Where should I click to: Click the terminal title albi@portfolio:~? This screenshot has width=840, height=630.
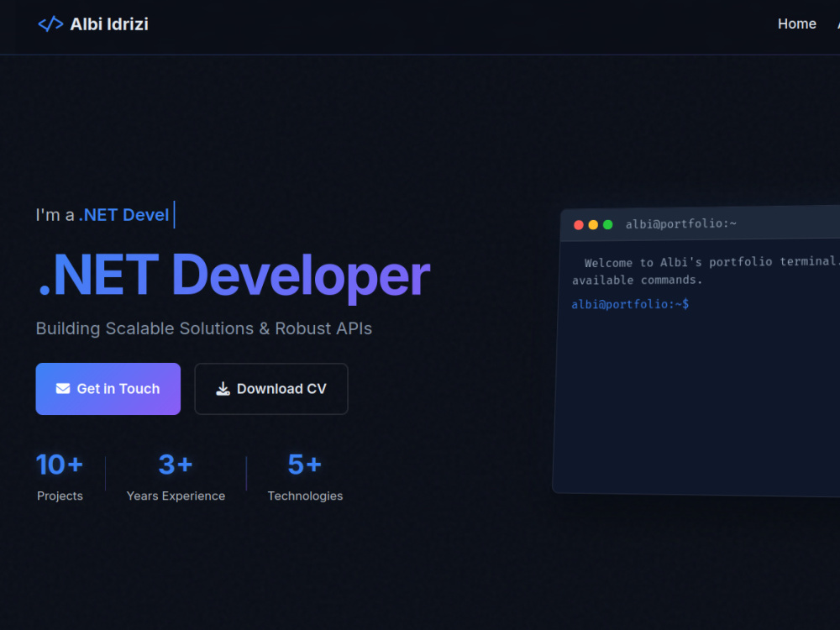(x=681, y=223)
